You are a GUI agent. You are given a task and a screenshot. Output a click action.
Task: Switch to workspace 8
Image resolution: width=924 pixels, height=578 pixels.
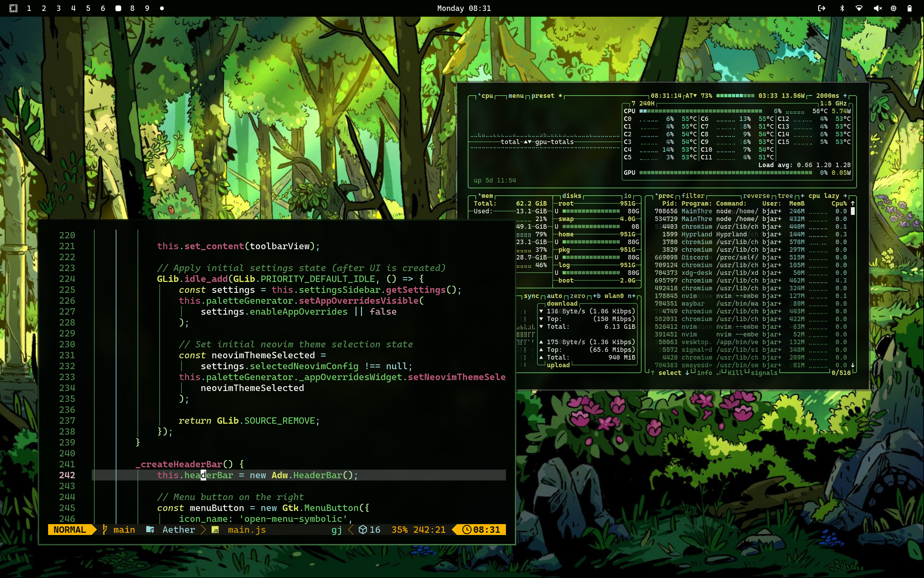click(x=132, y=8)
